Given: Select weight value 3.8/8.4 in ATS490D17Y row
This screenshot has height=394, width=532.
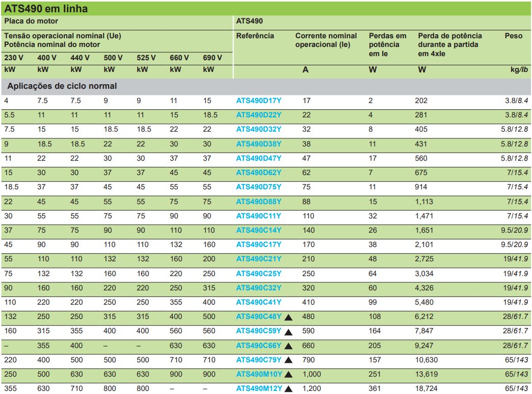Looking at the screenshot, I should [x=516, y=101].
